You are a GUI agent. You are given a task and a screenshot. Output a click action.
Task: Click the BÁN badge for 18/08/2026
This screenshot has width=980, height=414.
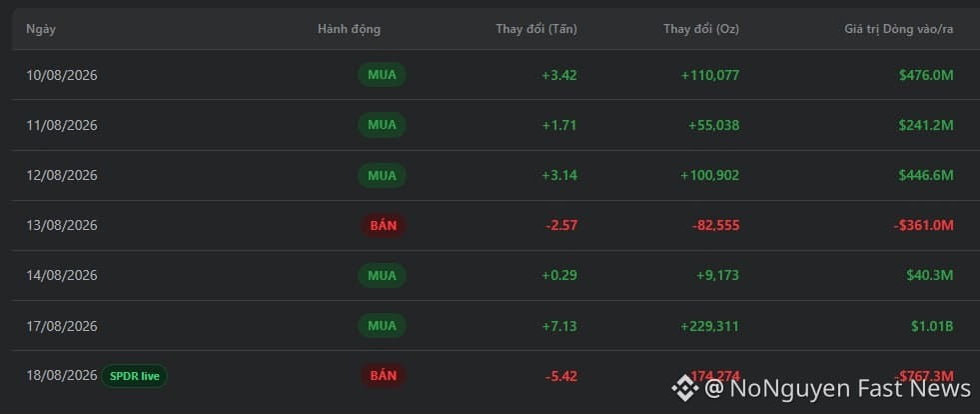pyautogui.click(x=384, y=376)
